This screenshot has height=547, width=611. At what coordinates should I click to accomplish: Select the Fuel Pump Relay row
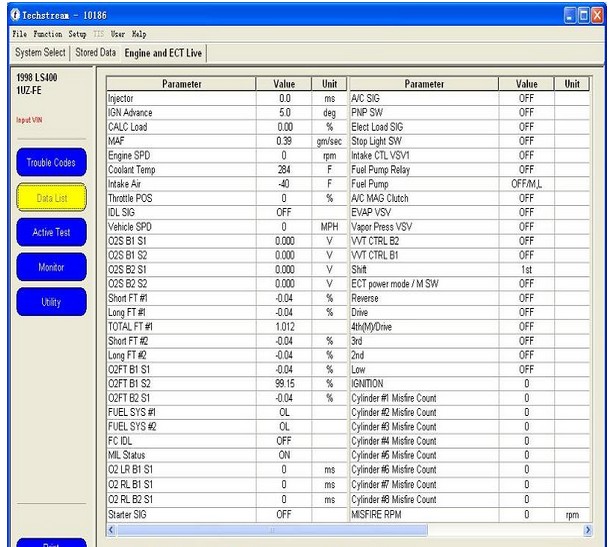point(469,170)
